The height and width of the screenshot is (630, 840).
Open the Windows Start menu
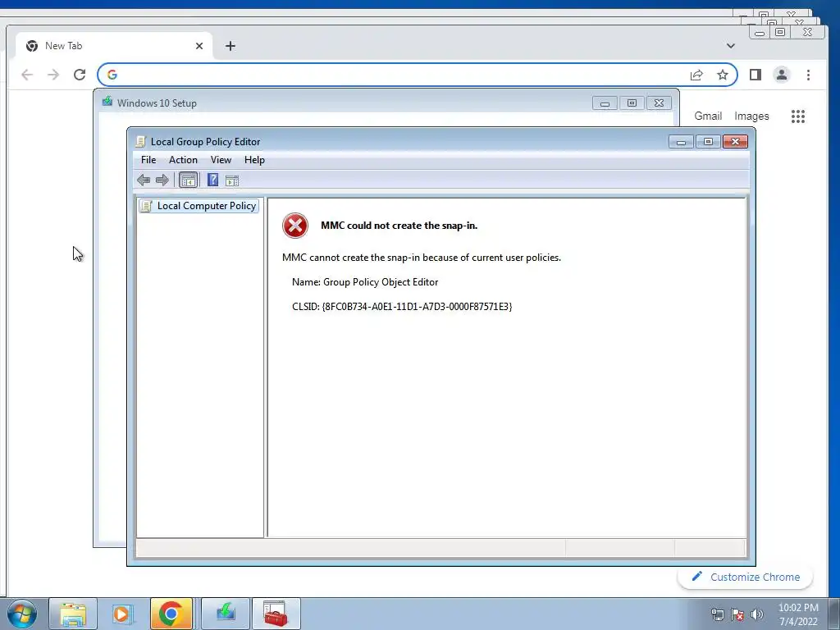point(22,614)
